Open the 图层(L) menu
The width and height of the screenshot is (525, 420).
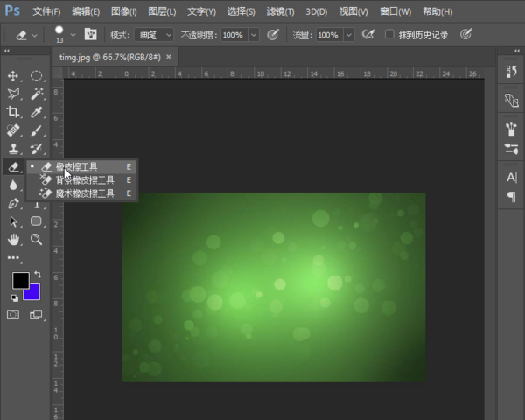[162, 11]
